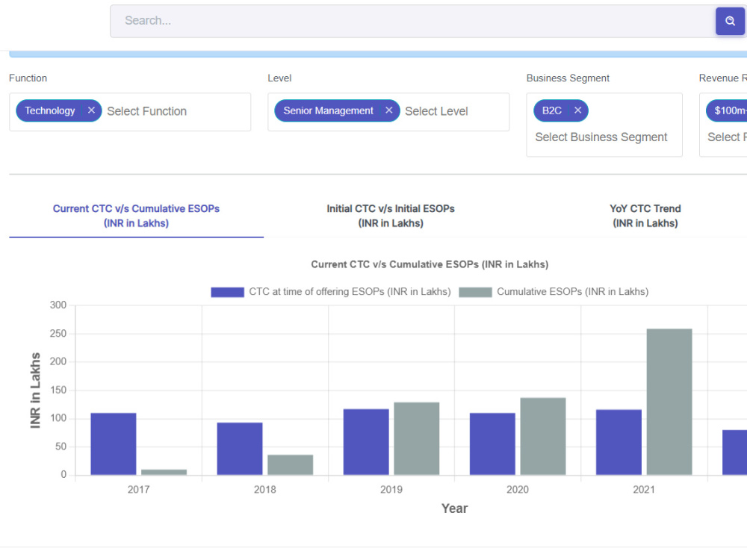Click the Technology chip label

point(49,111)
